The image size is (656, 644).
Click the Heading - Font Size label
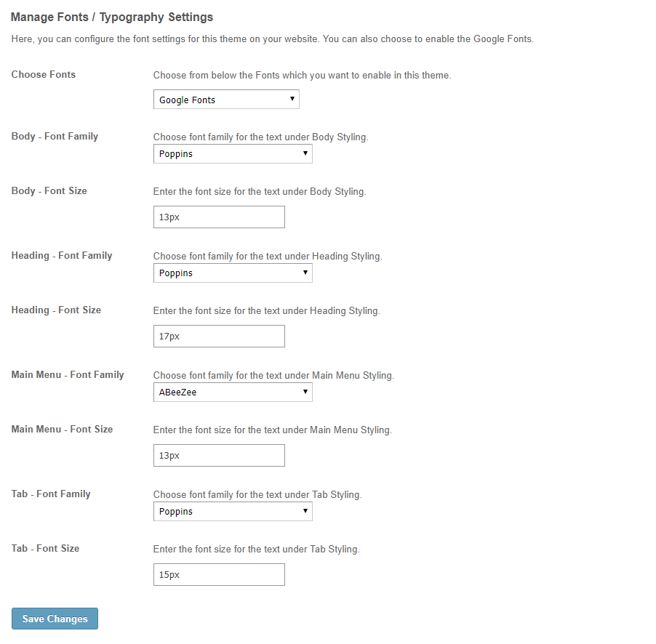tap(56, 310)
